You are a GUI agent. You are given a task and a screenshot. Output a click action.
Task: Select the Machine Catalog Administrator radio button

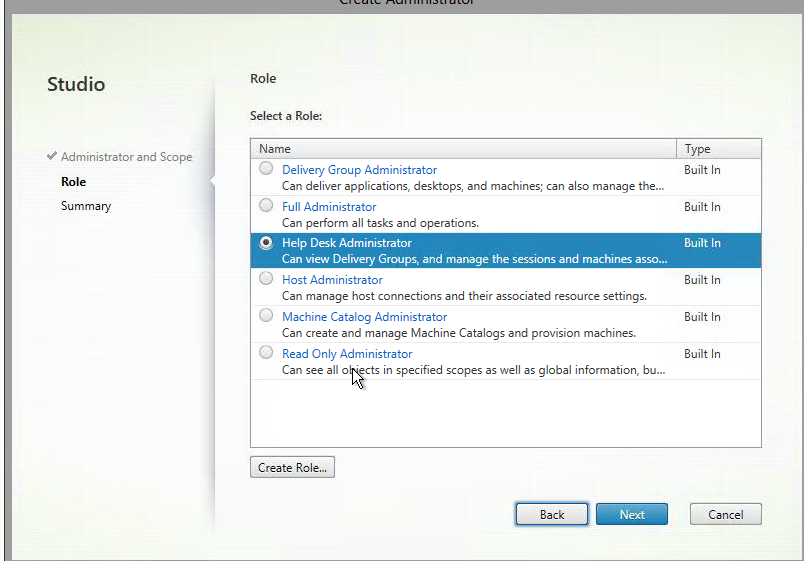(x=266, y=315)
